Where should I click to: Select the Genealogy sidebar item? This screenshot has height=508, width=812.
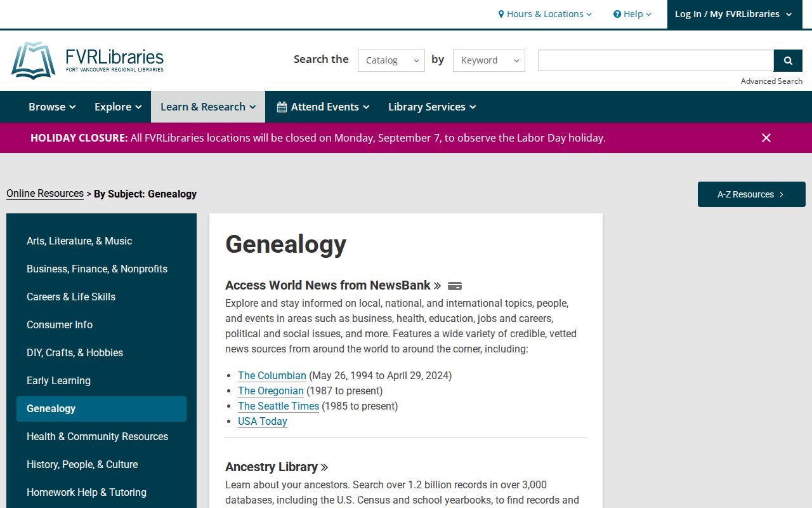coord(101,409)
